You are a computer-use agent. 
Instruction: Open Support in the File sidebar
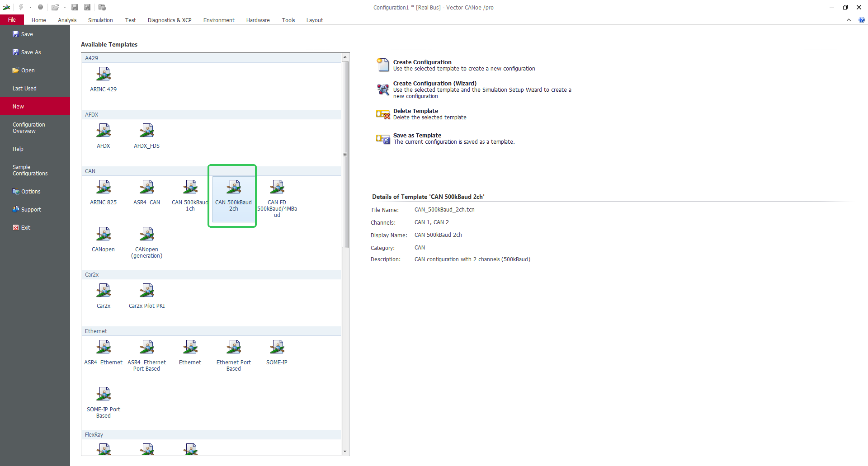[x=35, y=210]
